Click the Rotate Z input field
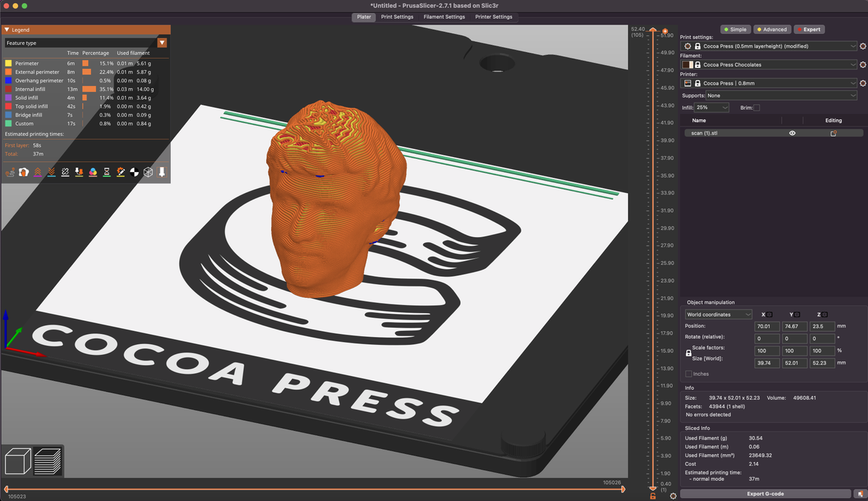Viewport: 868px width, 501px height. pyautogui.click(x=822, y=338)
